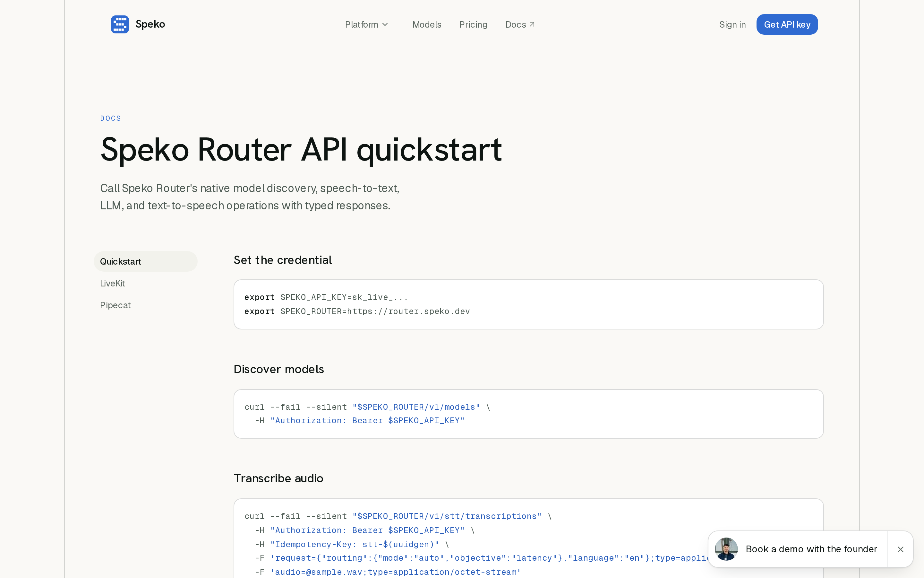
Task: Click the DOCS breadcrumb label
Action: [x=110, y=118]
